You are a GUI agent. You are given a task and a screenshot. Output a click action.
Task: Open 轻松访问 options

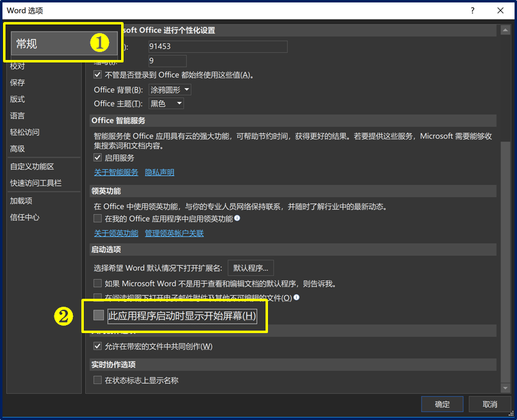pos(24,132)
